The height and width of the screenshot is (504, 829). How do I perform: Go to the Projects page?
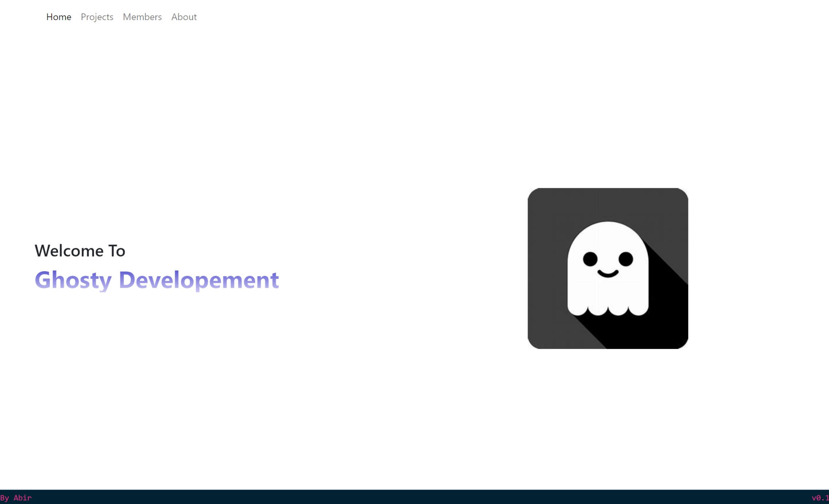coord(97,17)
